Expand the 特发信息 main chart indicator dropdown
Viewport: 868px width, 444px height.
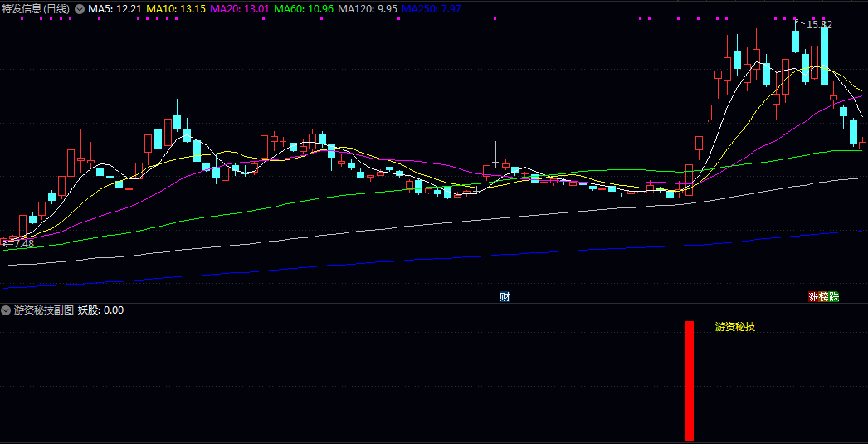point(80,8)
